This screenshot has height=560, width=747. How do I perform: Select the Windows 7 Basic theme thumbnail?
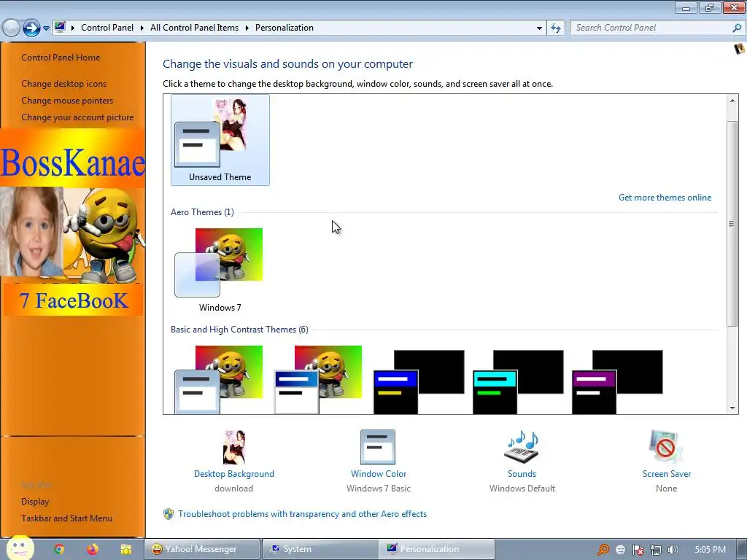coord(220,379)
